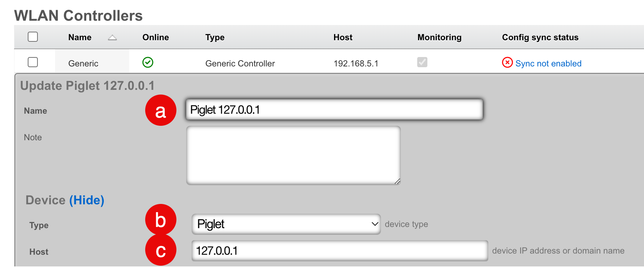This screenshot has width=644, height=268.
Task: Check the Generic controller row checkbox
Action: coord(33,63)
